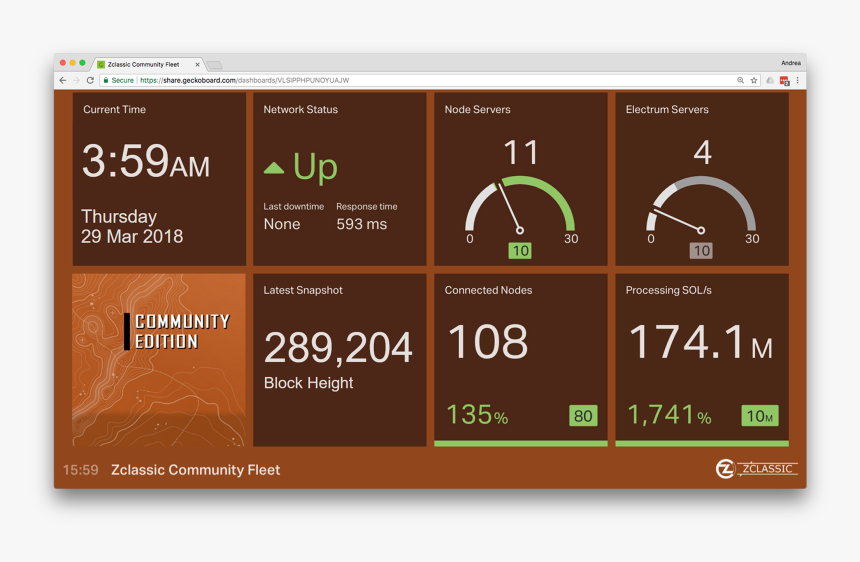Click the green Up status text
This screenshot has height=562, width=860.
tap(315, 166)
